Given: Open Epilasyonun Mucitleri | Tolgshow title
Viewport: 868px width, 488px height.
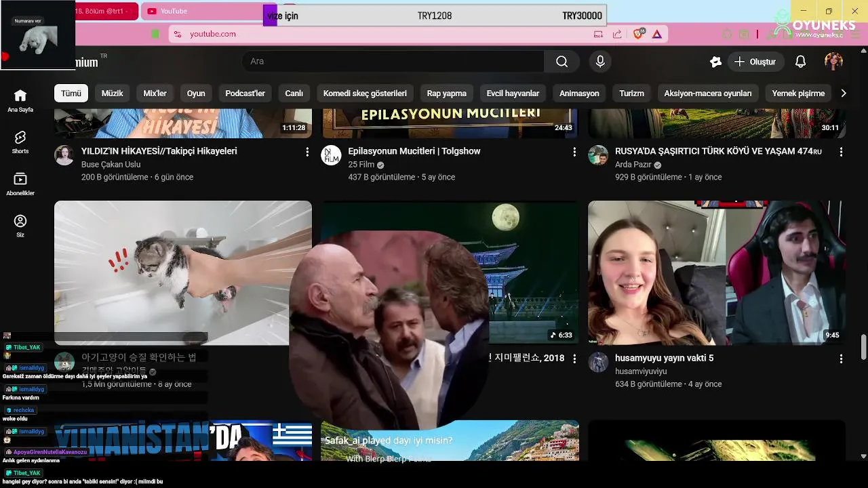Looking at the screenshot, I should tap(414, 151).
